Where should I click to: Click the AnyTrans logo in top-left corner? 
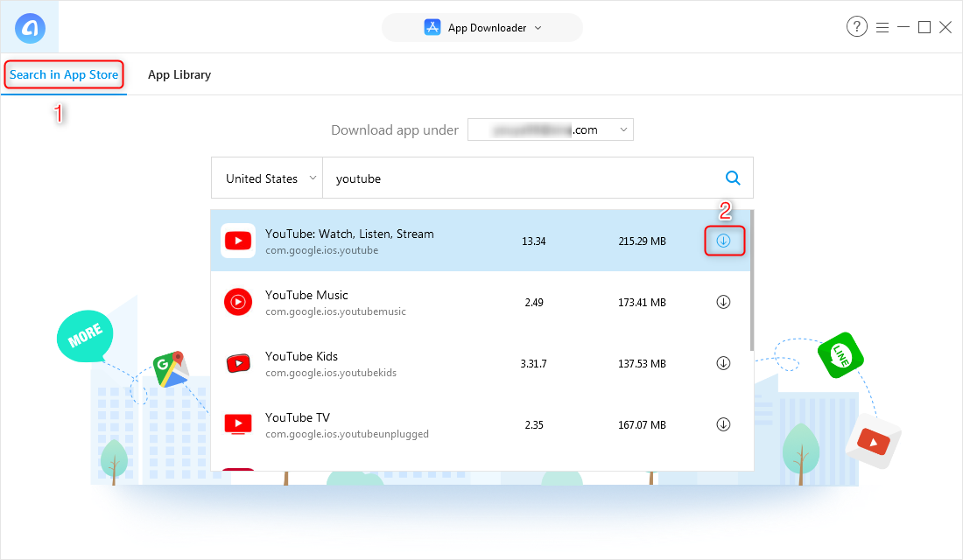(29, 27)
